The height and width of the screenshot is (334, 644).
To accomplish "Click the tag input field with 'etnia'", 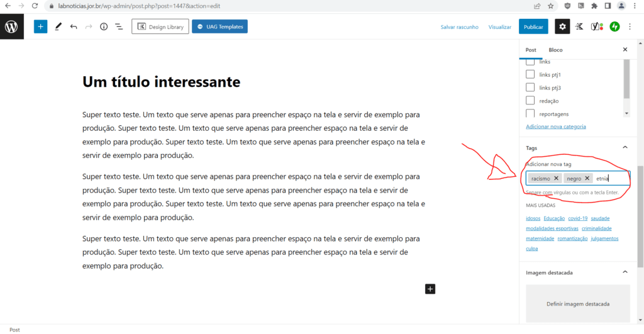I will point(610,178).
